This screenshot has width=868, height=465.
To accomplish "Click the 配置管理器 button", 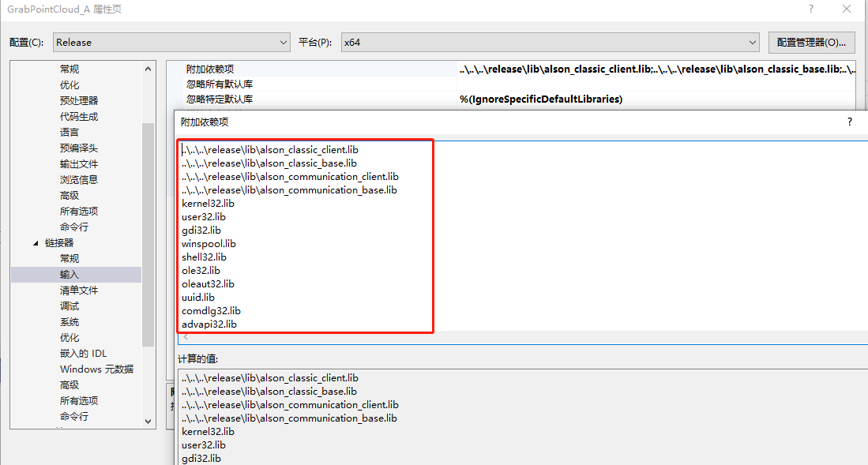I will [x=811, y=43].
